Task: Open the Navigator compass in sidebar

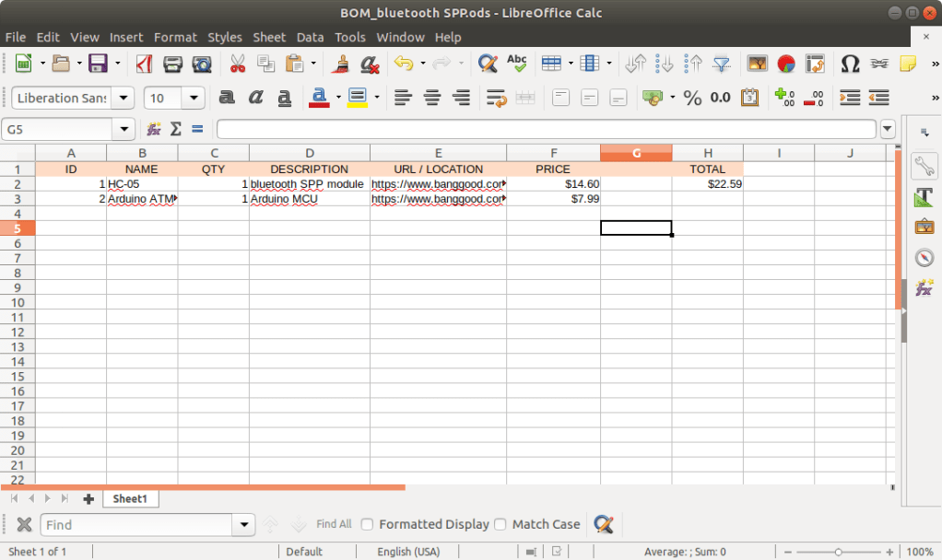Action: point(924,258)
